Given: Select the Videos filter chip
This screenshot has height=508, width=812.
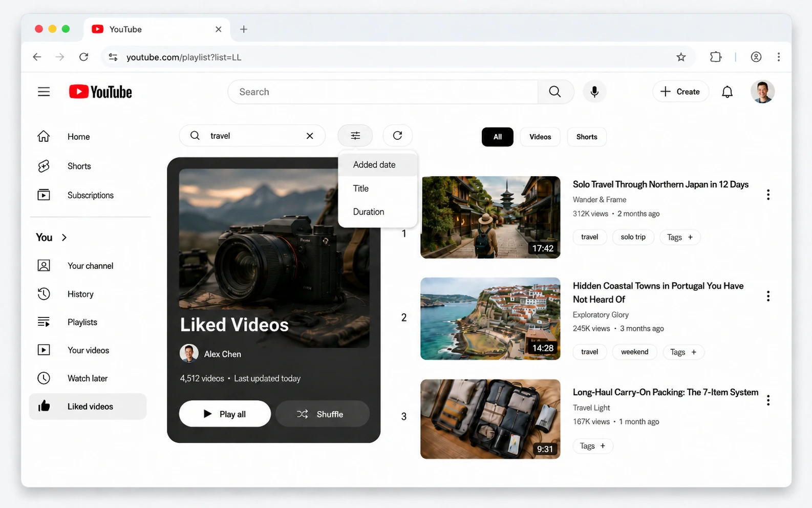Looking at the screenshot, I should pyautogui.click(x=540, y=137).
